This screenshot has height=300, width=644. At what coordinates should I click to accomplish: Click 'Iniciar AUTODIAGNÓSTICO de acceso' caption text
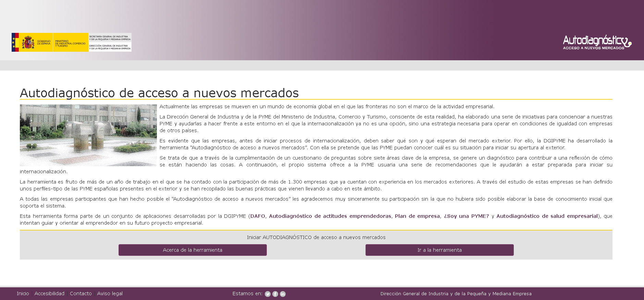(316, 237)
